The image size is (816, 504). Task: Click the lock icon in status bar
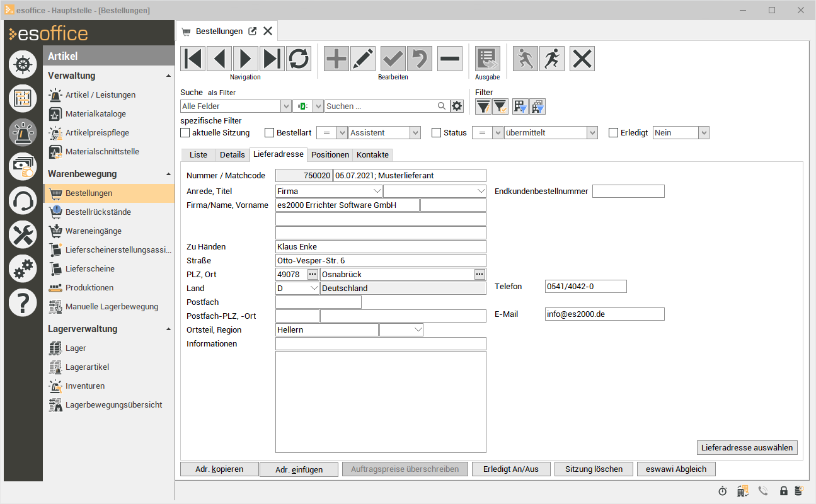click(x=784, y=491)
